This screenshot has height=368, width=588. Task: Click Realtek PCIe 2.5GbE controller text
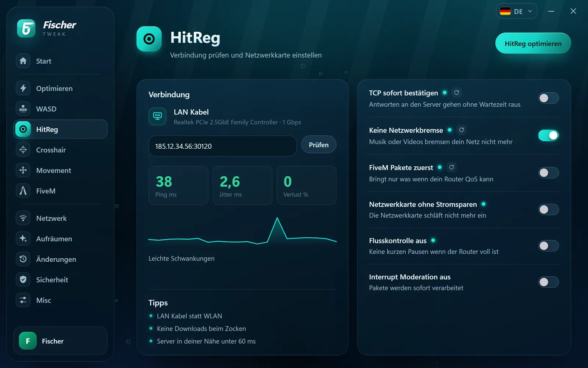click(x=237, y=122)
